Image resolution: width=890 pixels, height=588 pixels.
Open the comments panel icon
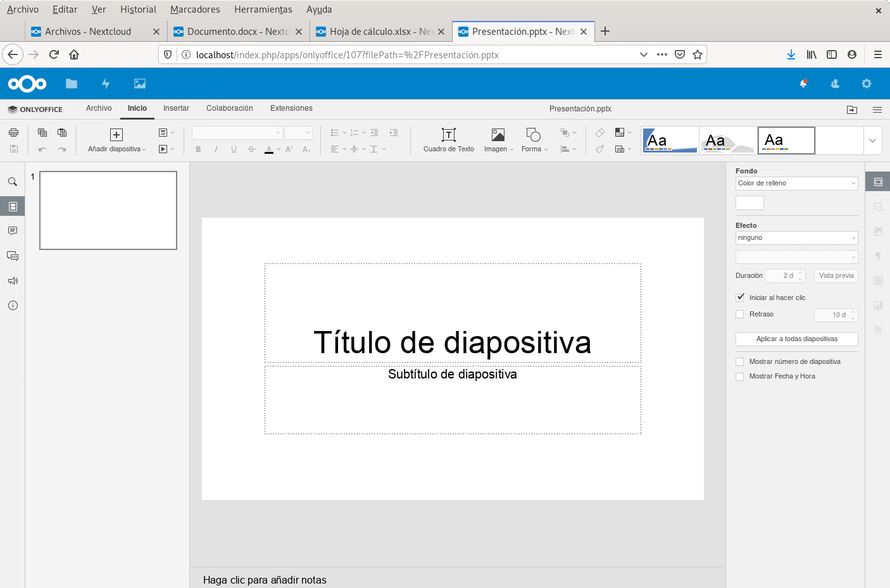(x=13, y=231)
